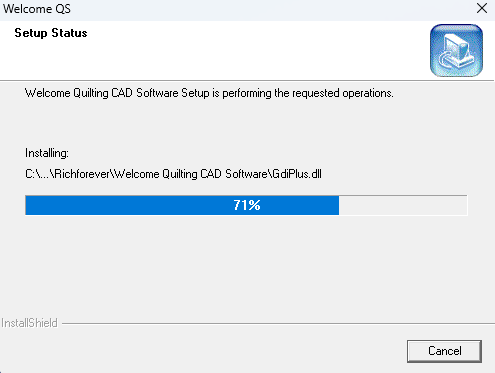Click 'Welcome Quilting CAD Software' in install path
This screenshot has height=373, width=495.
click(191, 174)
